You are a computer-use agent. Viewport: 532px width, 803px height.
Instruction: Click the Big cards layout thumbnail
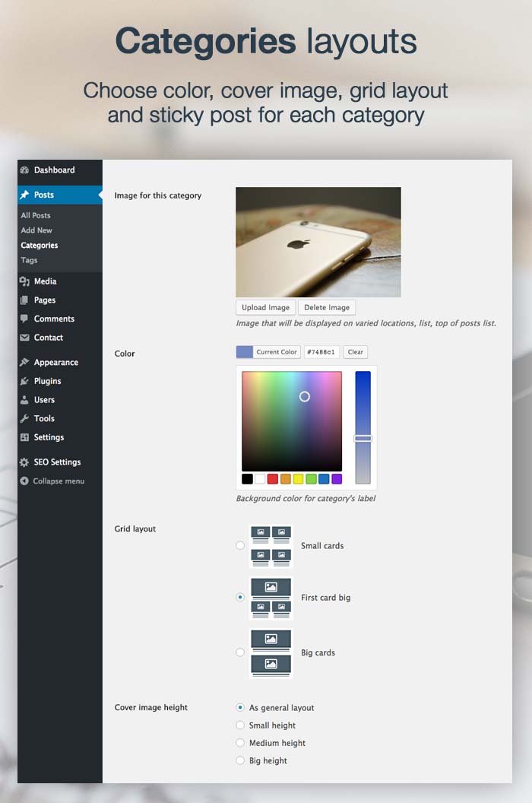tap(271, 653)
